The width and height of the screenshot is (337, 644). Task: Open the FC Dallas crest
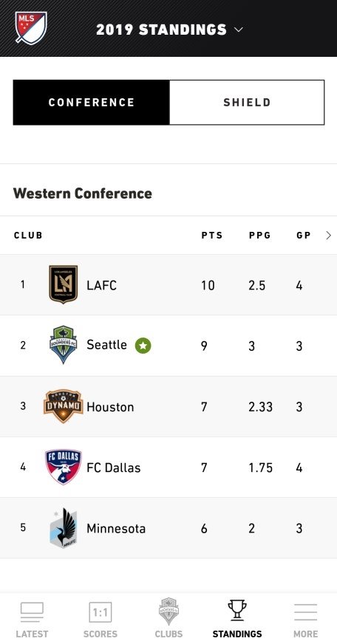pos(64,467)
